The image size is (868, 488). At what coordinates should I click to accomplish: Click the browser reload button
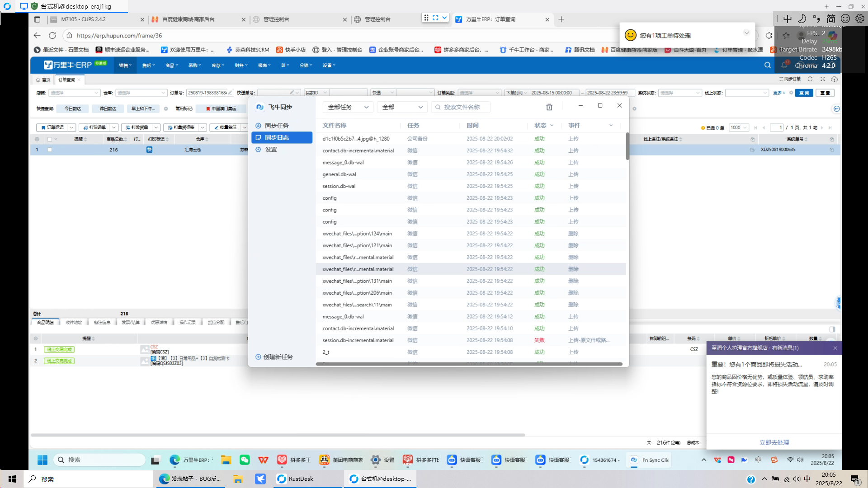pyautogui.click(x=52, y=35)
